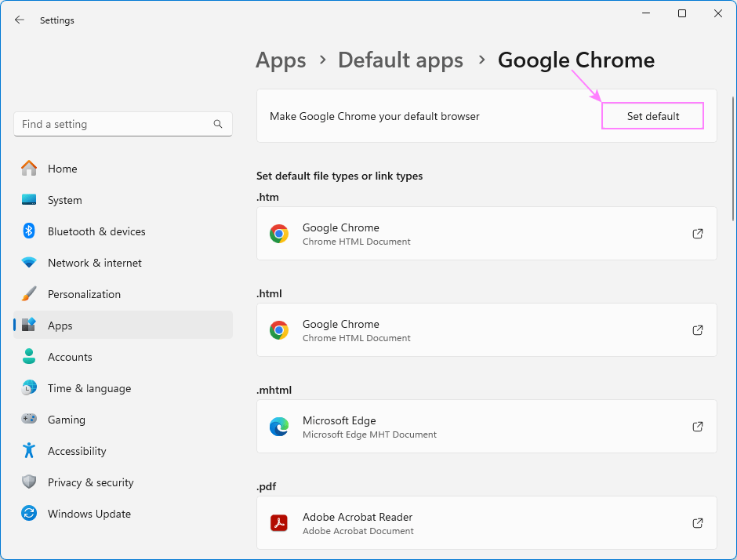
Task: Click the Time & language globe icon
Action: pyautogui.click(x=29, y=387)
